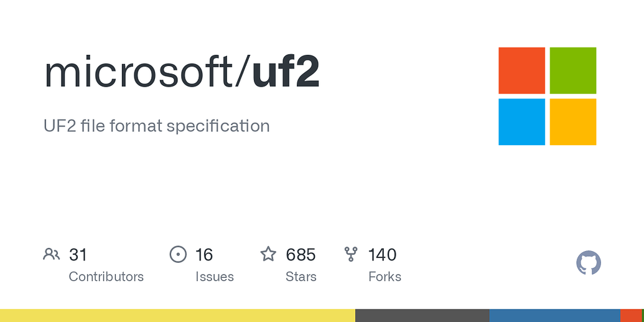Click the orange-red language bar segment
The width and height of the screenshot is (644, 322).
630,315
